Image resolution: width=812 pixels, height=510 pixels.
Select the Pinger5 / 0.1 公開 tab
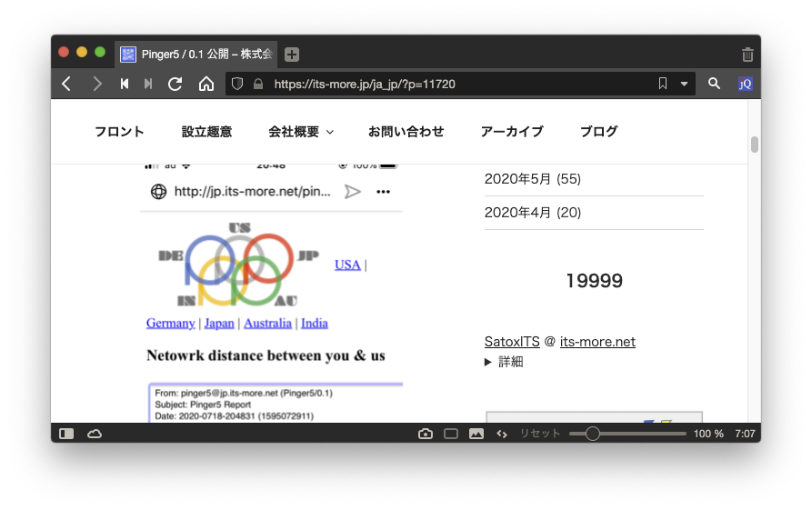[x=196, y=55]
